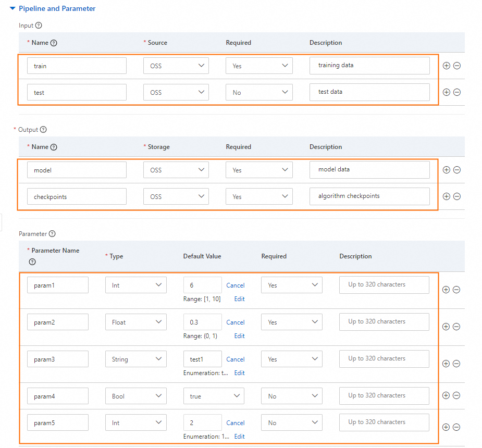Click the model output name field

point(77,170)
